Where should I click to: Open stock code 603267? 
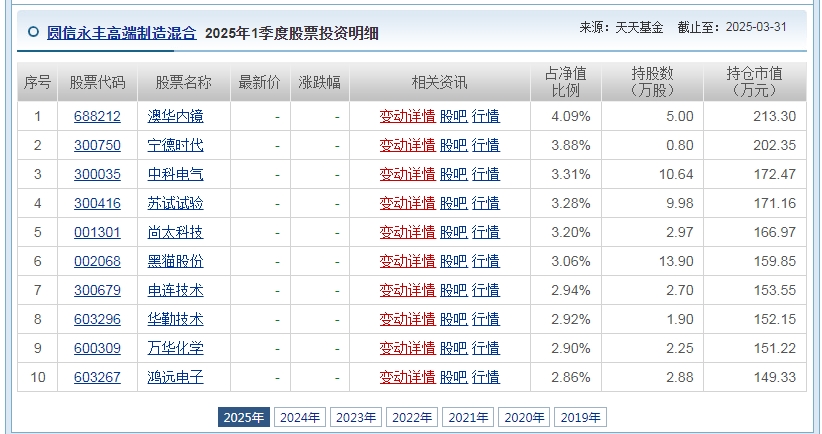98,377
